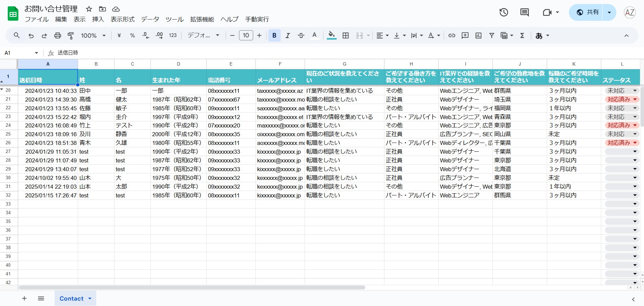The image size is (644, 306).
Task: Expand the name box dropdown arrow
Action: click(x=36, y=53)
